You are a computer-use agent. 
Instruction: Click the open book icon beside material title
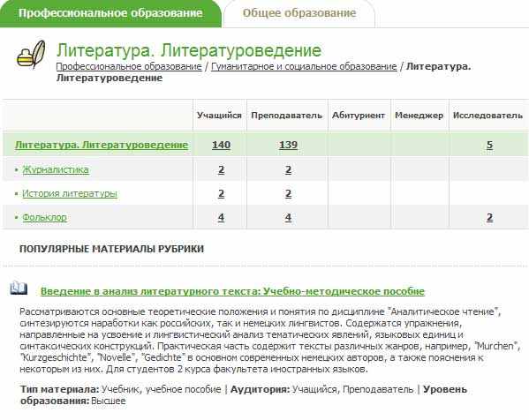point(19,288)
